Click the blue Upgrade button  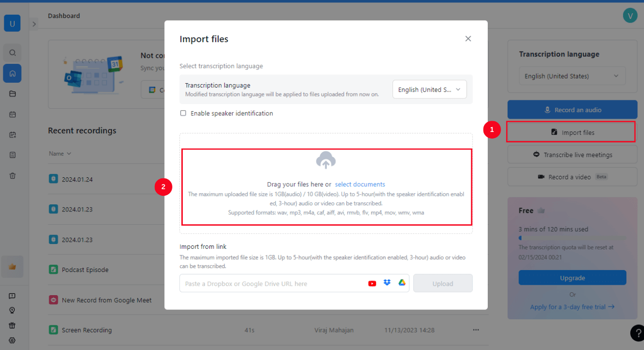[x=572, y=278]
